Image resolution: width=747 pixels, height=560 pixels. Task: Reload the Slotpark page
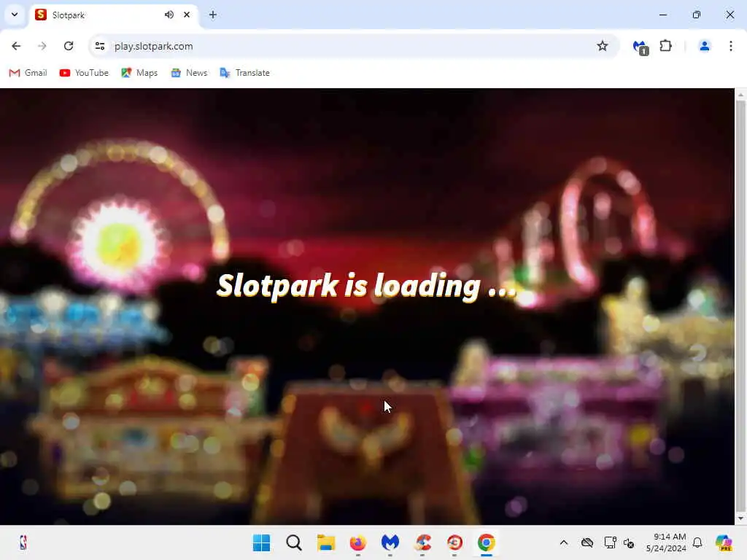[x=69, y=46]
